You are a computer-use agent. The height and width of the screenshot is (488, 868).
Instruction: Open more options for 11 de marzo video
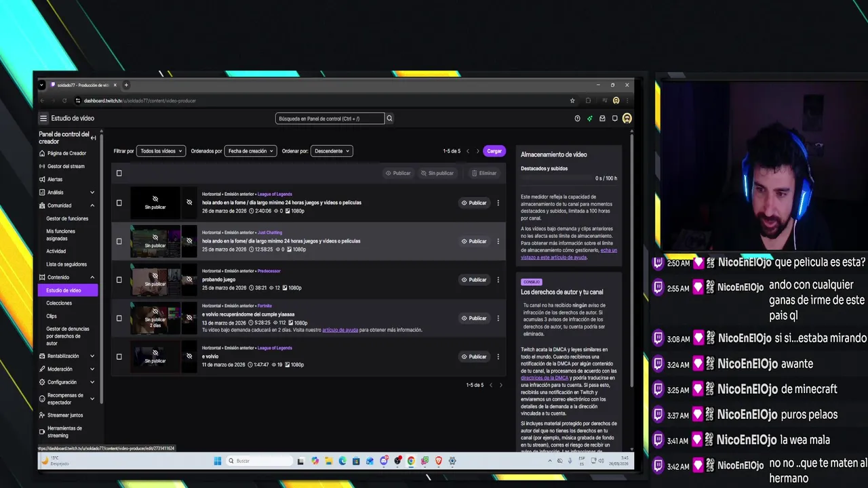click(498, 357)
